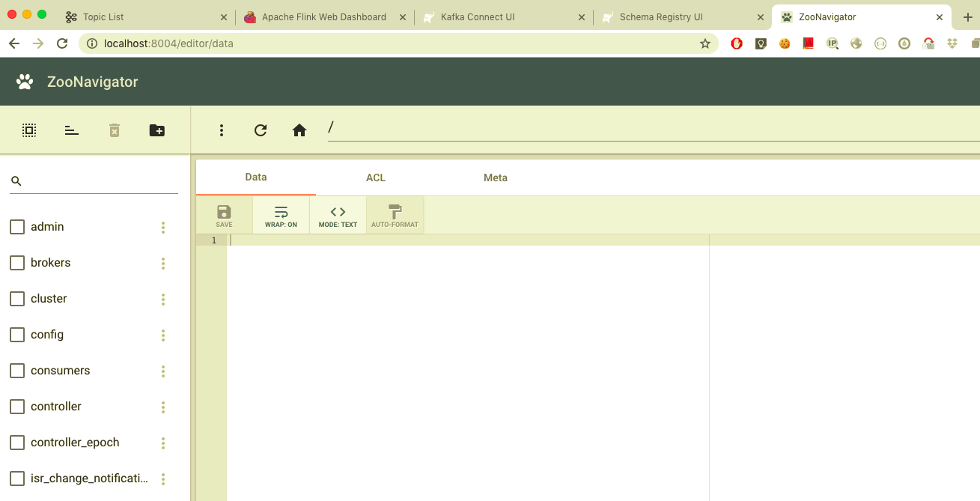
Task: Click the site information icon in the address bar
Action: click(92, 43)
